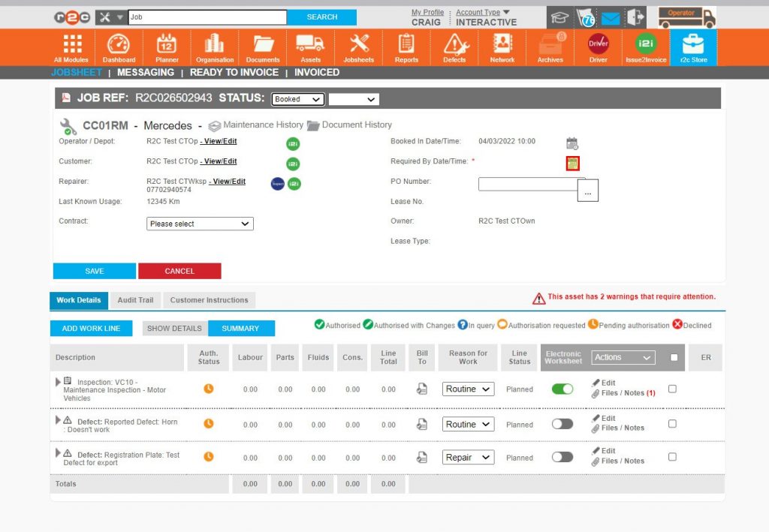The image size is (769, 532).
Task: Open the Assets truck module
Action: coord(310,47)
